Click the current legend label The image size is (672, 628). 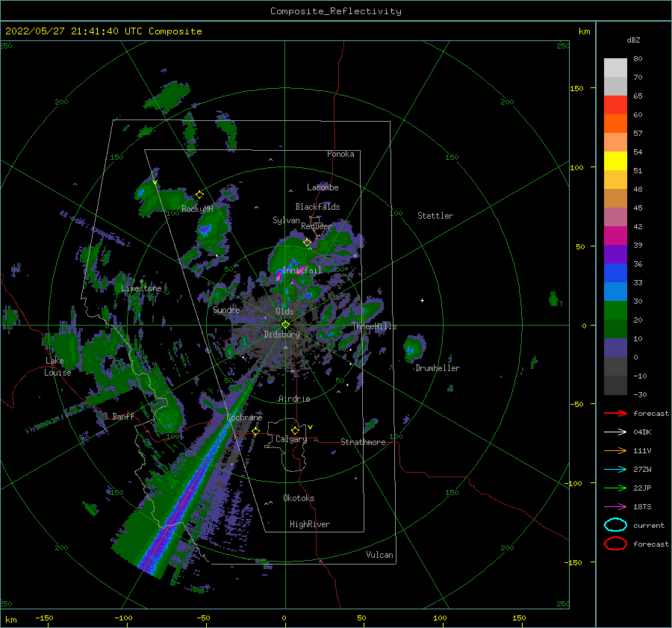tap(649, 525)
